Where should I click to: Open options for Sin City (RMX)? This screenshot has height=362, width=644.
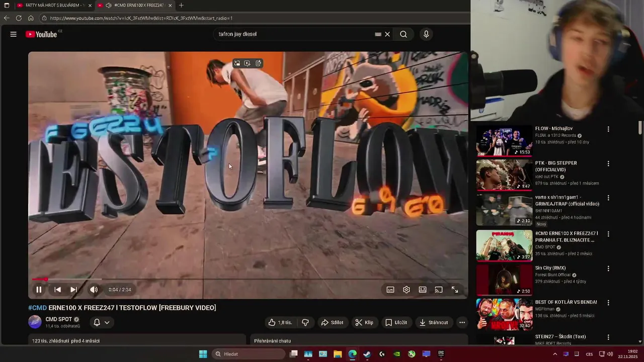pos(608,268)
